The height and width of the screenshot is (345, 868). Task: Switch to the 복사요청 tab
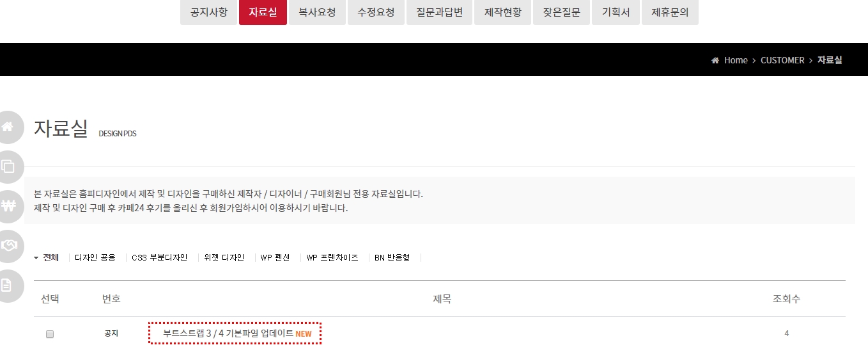(x=317, y=12)
